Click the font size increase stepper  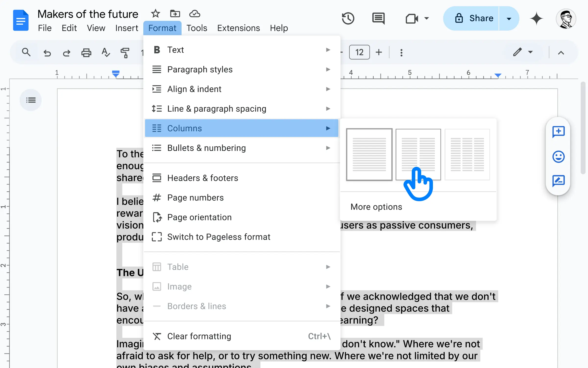point(379,52)
